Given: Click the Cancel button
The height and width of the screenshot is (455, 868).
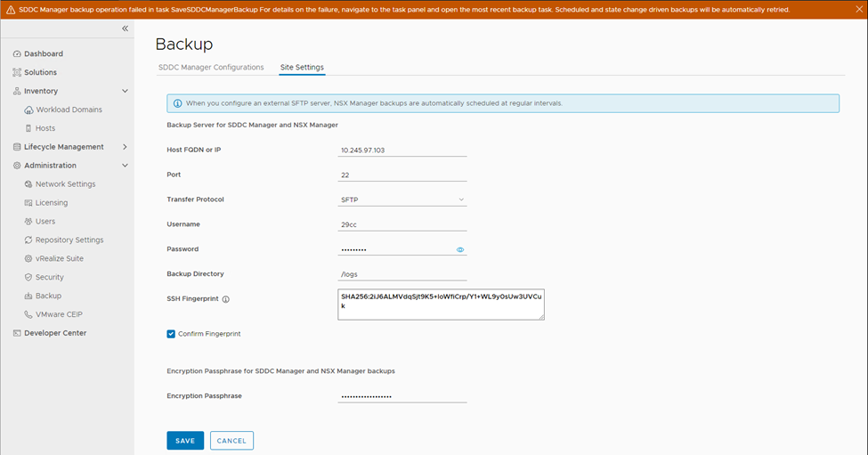Looking at the screenshot, I should coord(231,441).
